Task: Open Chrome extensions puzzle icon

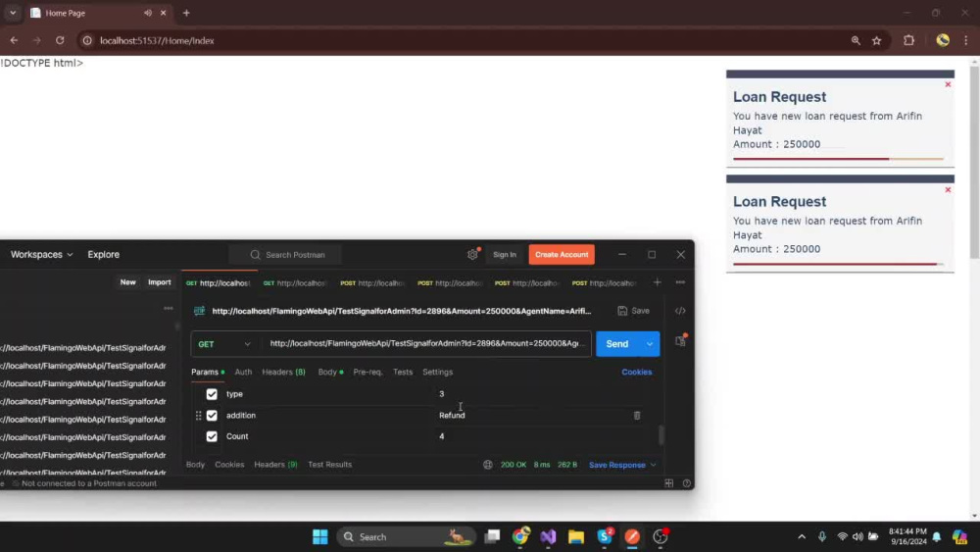Action: pos(908,40)
